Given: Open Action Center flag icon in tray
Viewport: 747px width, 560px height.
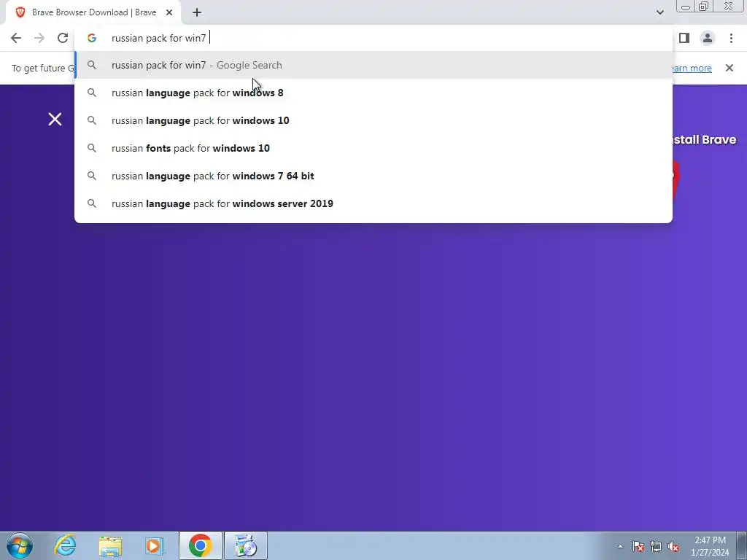Looking at the screenshot, I should coord(638,546).
